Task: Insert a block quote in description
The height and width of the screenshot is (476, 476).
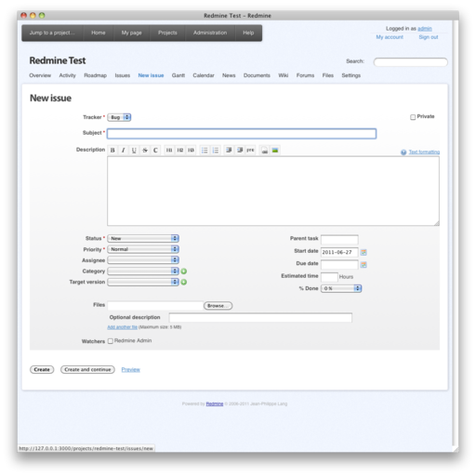Action: click(229, 151)
